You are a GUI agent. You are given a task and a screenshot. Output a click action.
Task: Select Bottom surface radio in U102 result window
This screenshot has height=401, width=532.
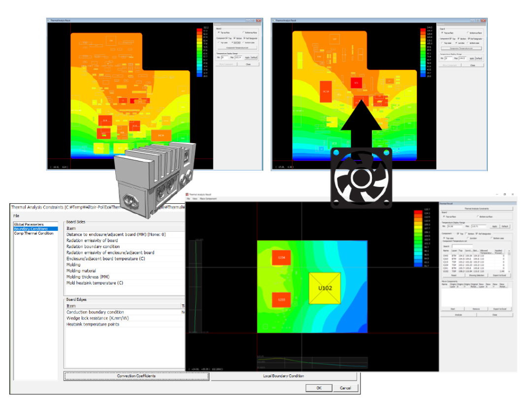pos(485,216)
